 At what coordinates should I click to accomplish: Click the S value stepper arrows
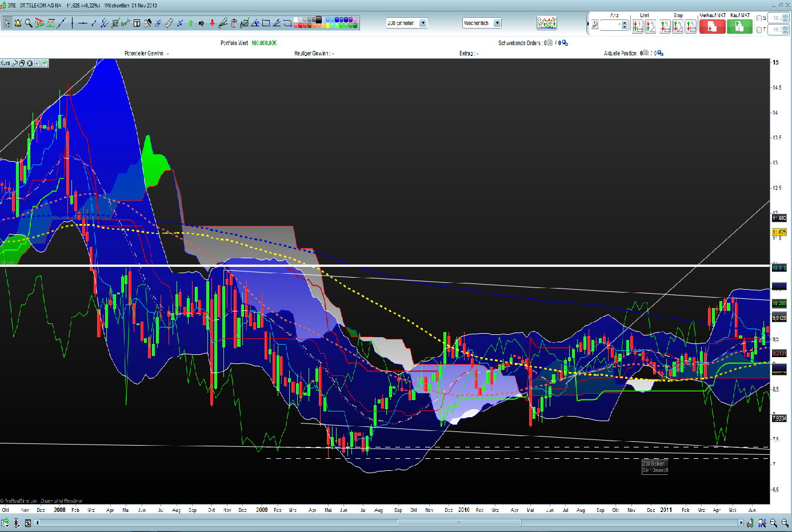(x=786, y=18)
